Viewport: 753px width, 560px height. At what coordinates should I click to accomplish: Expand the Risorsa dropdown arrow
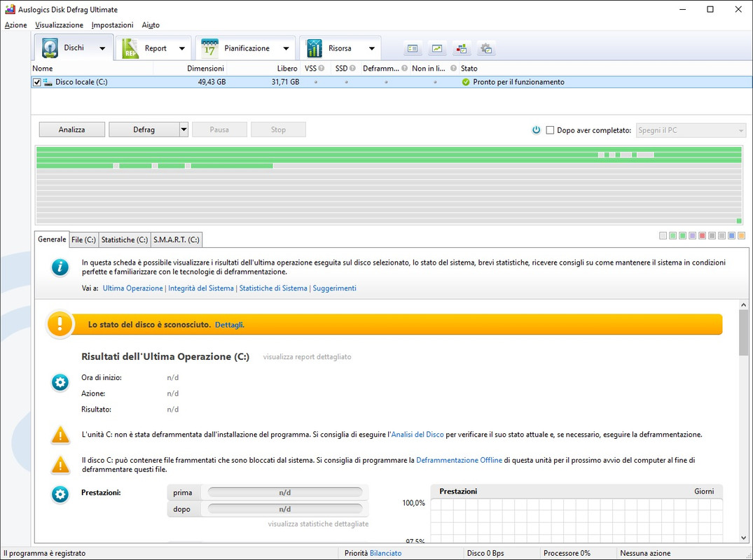372,48
